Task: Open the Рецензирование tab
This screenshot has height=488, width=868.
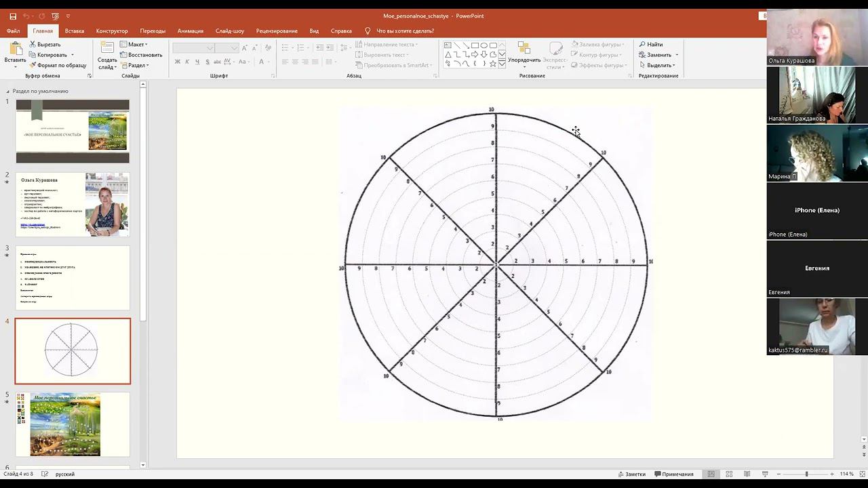Action: [x=277, y=30]
